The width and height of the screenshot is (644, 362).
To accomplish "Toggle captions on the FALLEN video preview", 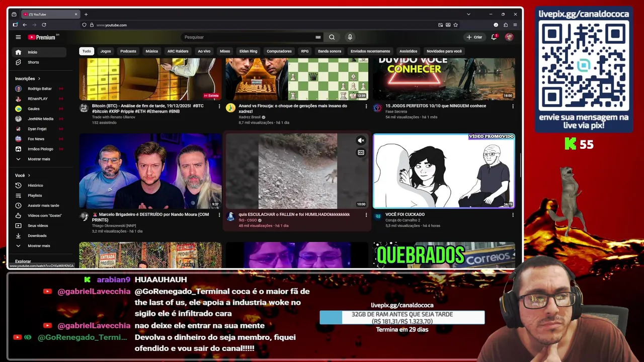I will tap(361, 153).
